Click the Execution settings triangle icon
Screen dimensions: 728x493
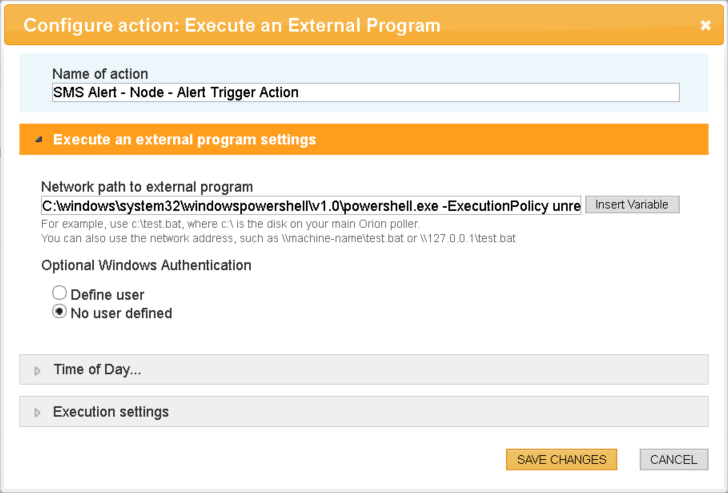(38, 412)
